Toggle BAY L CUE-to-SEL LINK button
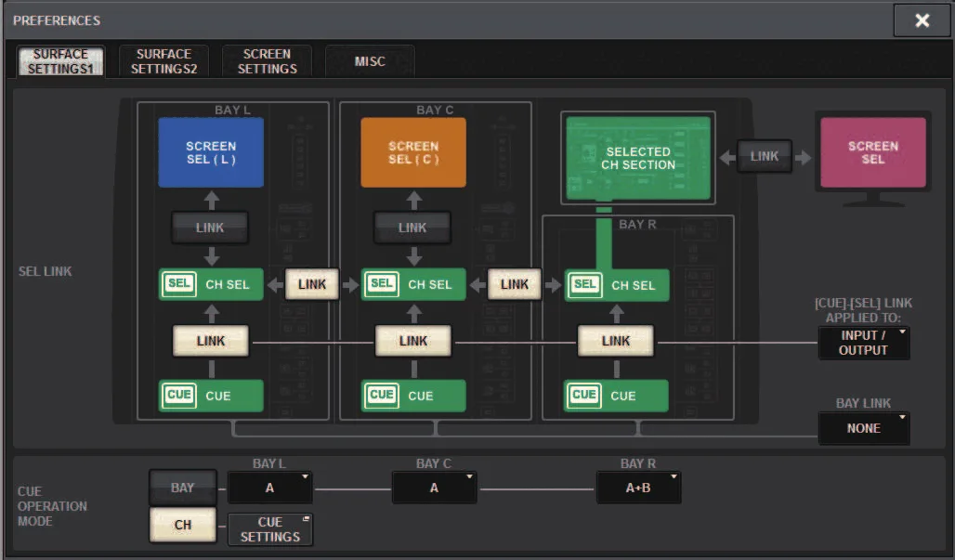 click(211, 341)
